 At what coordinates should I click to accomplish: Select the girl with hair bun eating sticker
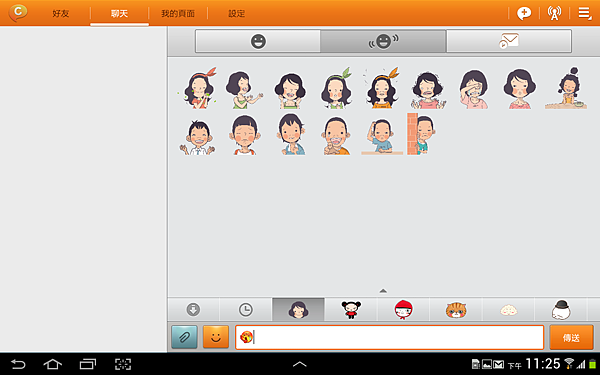[x=566, y=88]
